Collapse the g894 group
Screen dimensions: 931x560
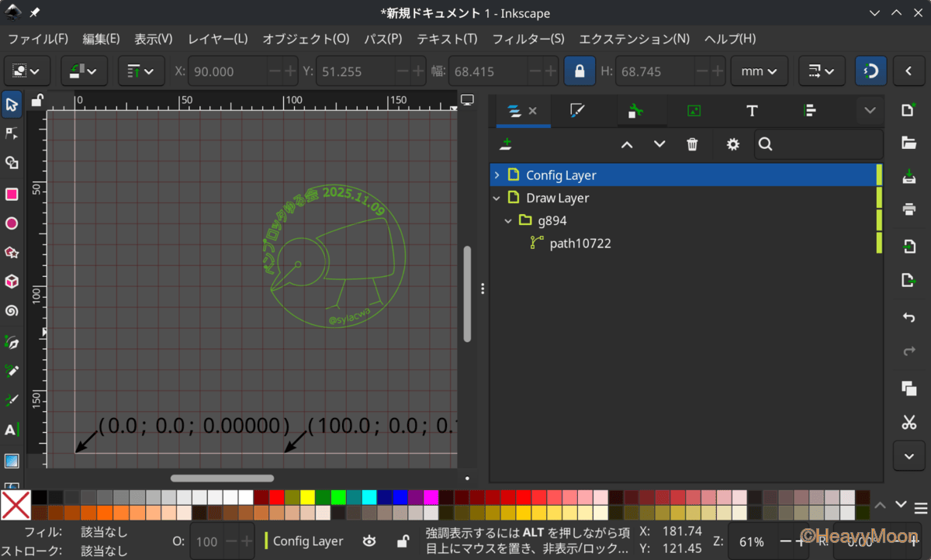[509, 221]
